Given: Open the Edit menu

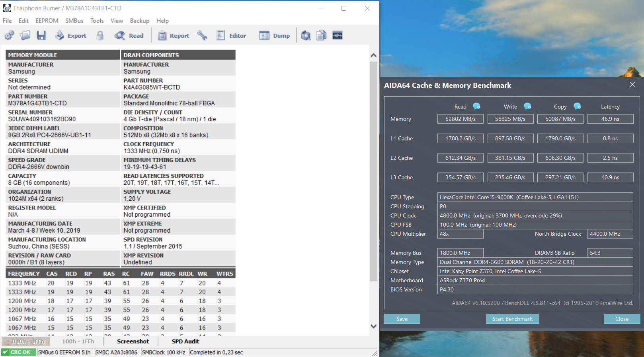Looking at the screenshot, I should click(23, 21).
